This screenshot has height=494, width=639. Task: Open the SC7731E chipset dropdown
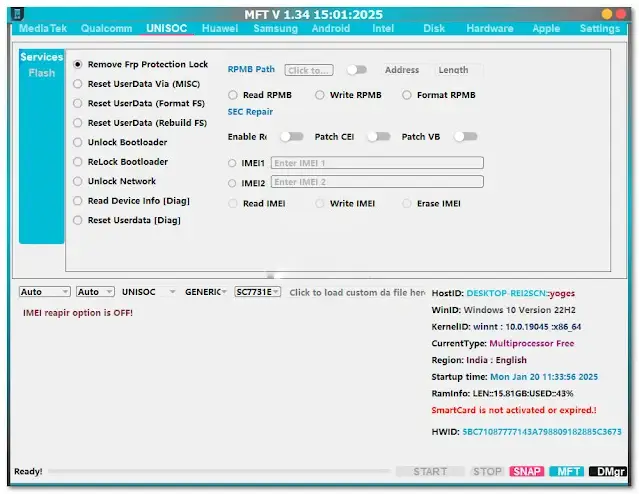[258, 292]
